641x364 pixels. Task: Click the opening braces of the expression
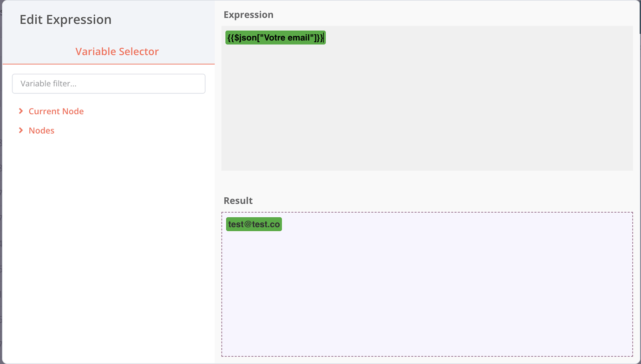tap(231, 38)
